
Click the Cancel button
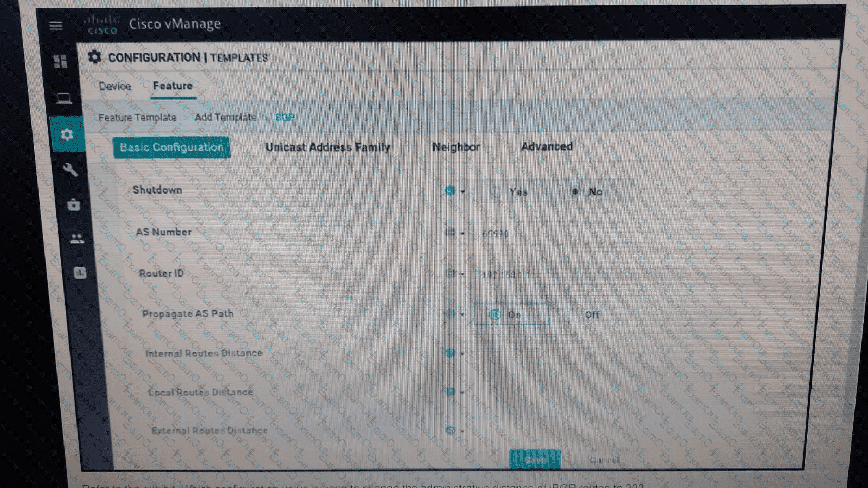tap(604, 460)
